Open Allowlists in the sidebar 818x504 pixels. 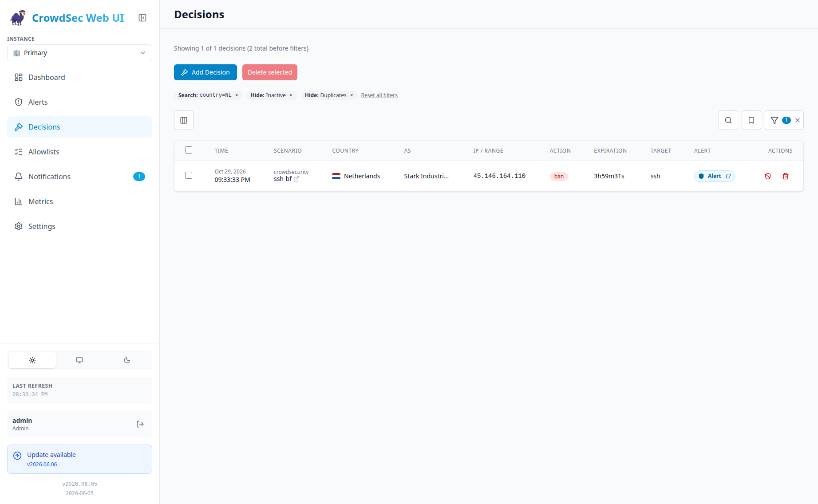pos(79,152)
